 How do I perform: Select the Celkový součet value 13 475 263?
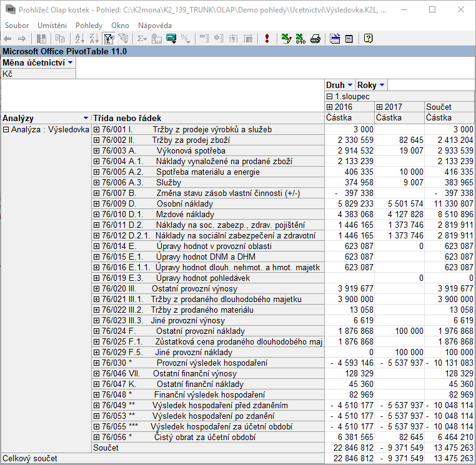(x=449, y=459)
